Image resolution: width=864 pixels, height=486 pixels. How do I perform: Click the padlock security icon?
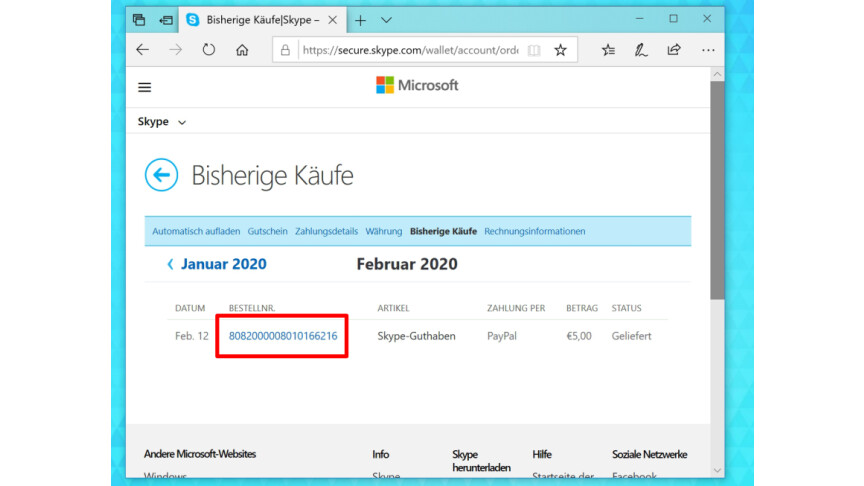click(285, 50)
